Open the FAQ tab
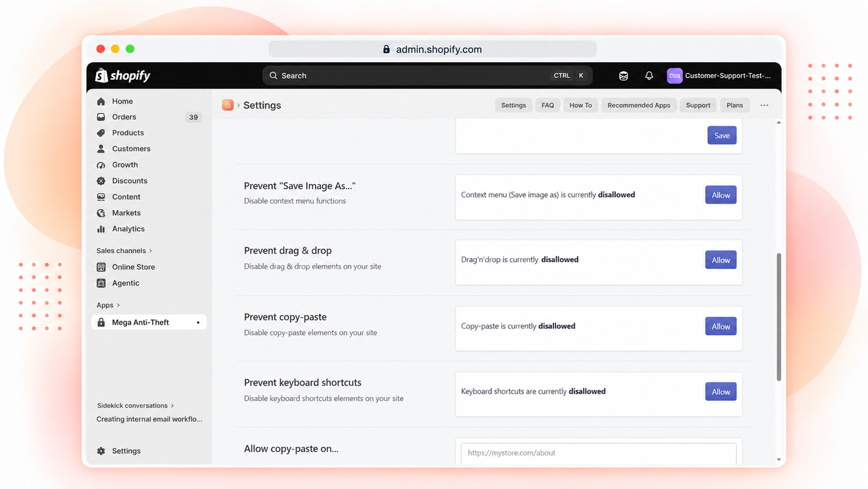868x489 pixels. (547, 105)
